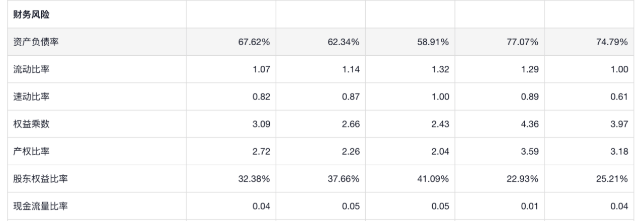The width and height of the screenshot is (644, 221).
Task: Select the 0.01 cash flow ratio cell
Action: pos(529,206)
